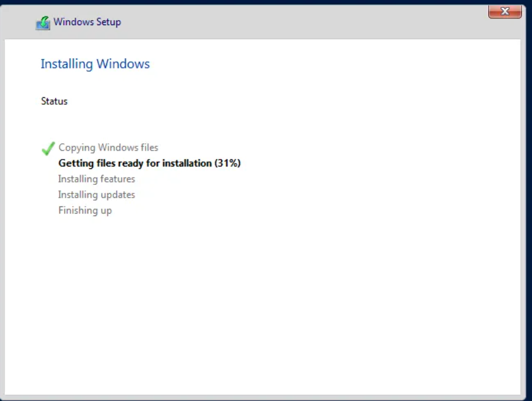
Task: Click 'Getting files ready for installation (31%)'
Action: [149, 163]
